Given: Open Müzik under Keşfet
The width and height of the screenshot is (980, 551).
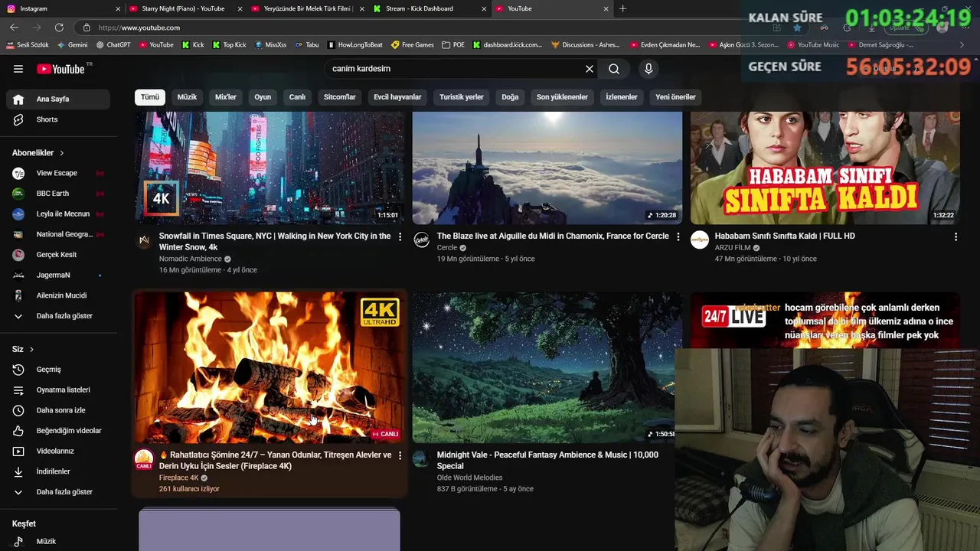Looking at the screenshot, I should tap(58, 541).
